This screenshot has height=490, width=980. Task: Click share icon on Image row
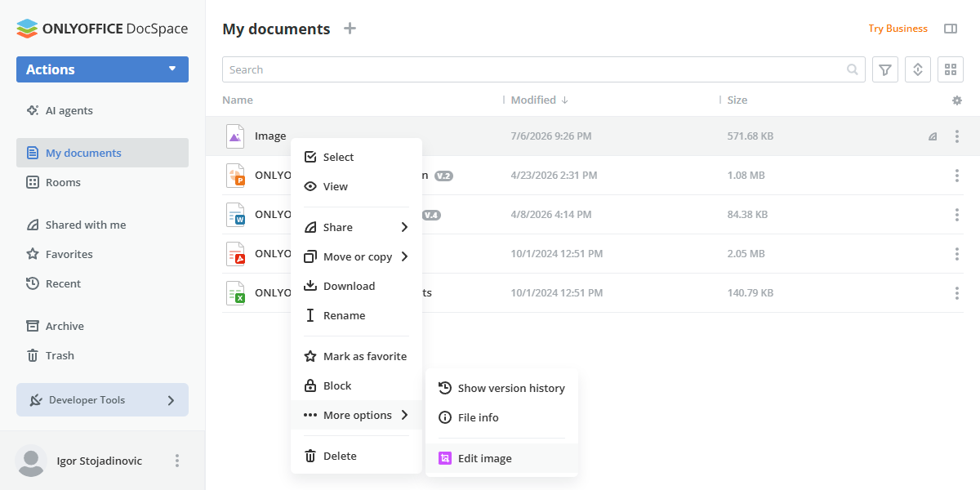tap(933, 136)
